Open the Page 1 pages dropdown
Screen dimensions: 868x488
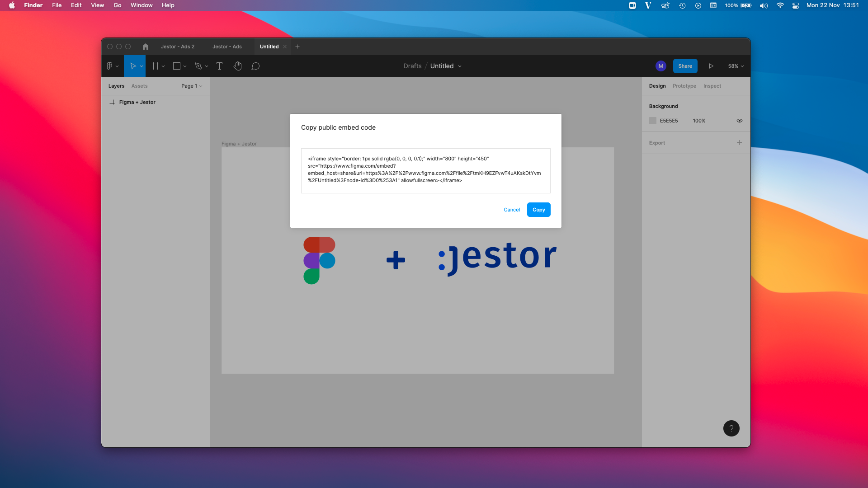[x=192, y=86]
